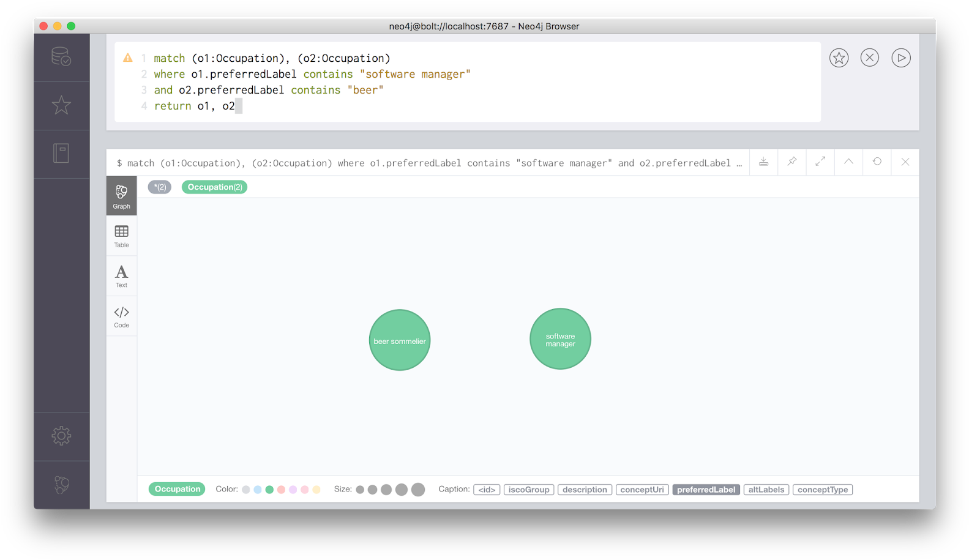Click the beer sommelier node
This screenshot has width=969, height=560.
tap(400, 340)
